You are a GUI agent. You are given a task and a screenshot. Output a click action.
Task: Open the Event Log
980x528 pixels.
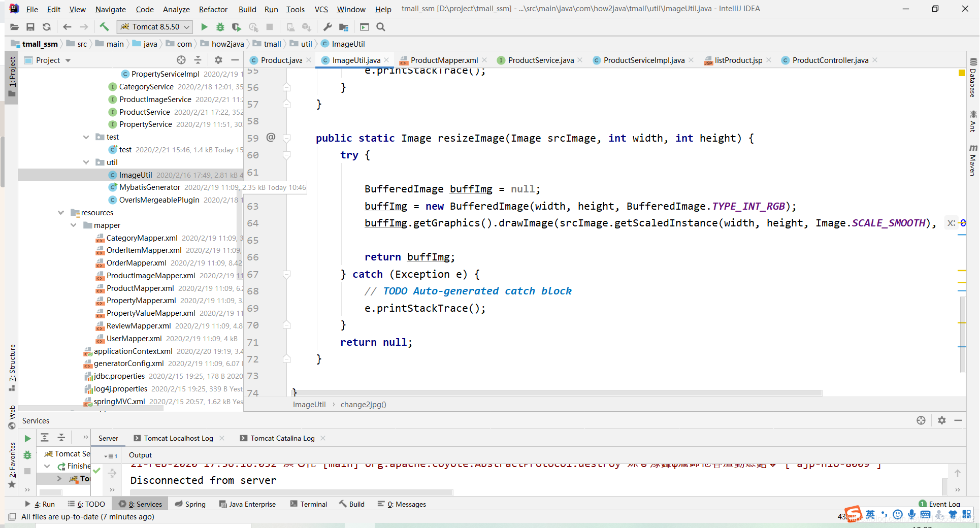coord(943,504)
